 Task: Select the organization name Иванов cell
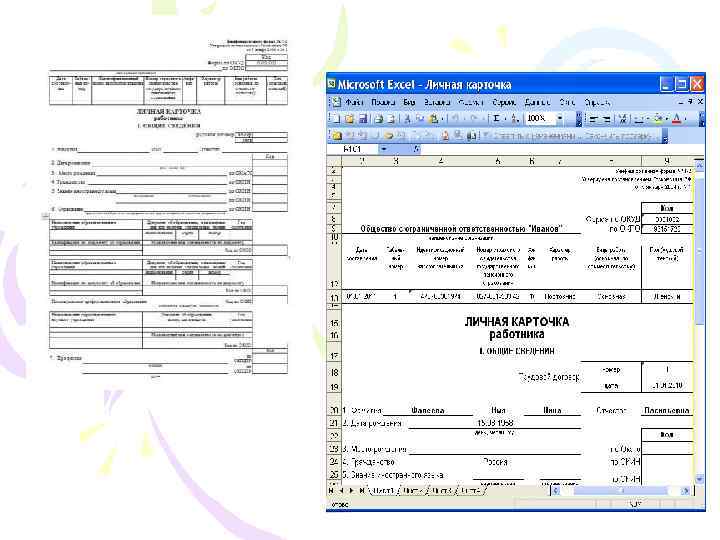pyautogui.click(x=461, y=229)
